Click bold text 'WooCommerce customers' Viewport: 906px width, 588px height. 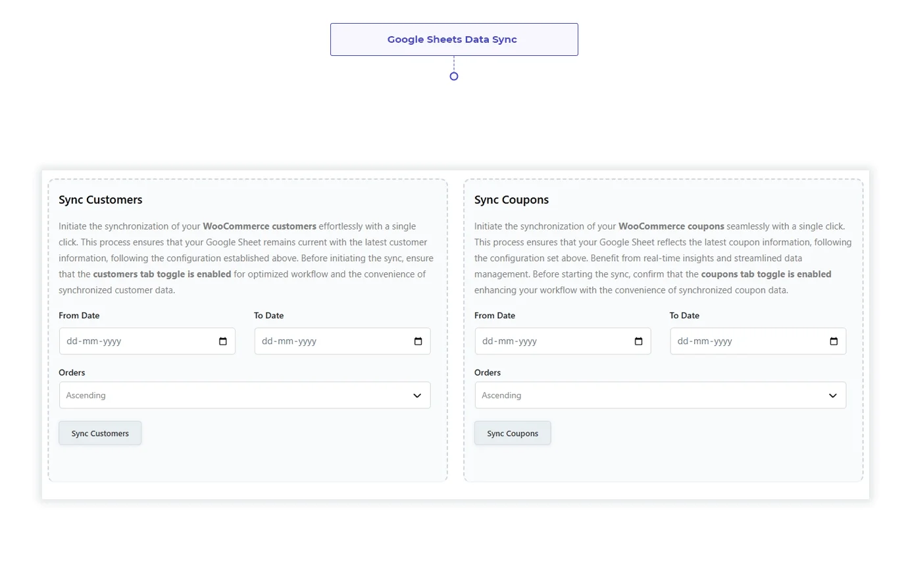(259, 226)
